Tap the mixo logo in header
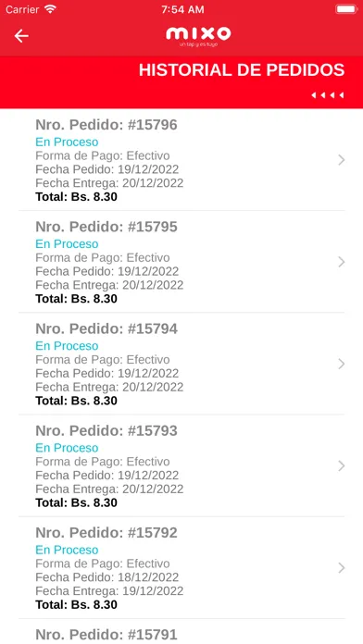This screenshot has width=363, height=644. [x=198, y=37]
